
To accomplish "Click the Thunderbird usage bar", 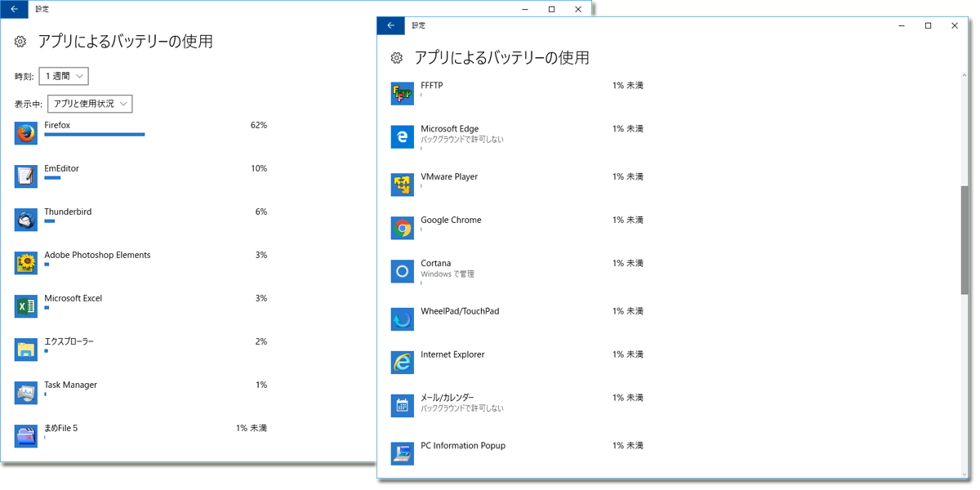I will click(49, 220).
